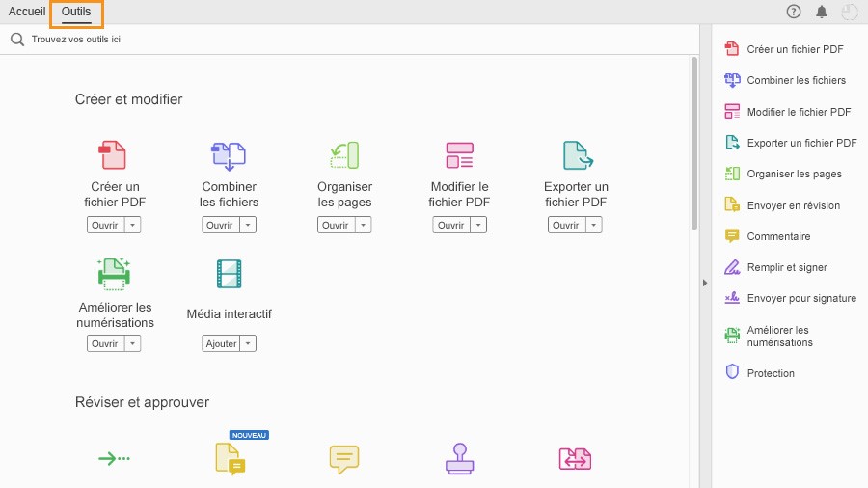Open Protection shield in right sidebar
Viewport: 868px width, 488px height.
pyautogui.click(x=732, y=373)
